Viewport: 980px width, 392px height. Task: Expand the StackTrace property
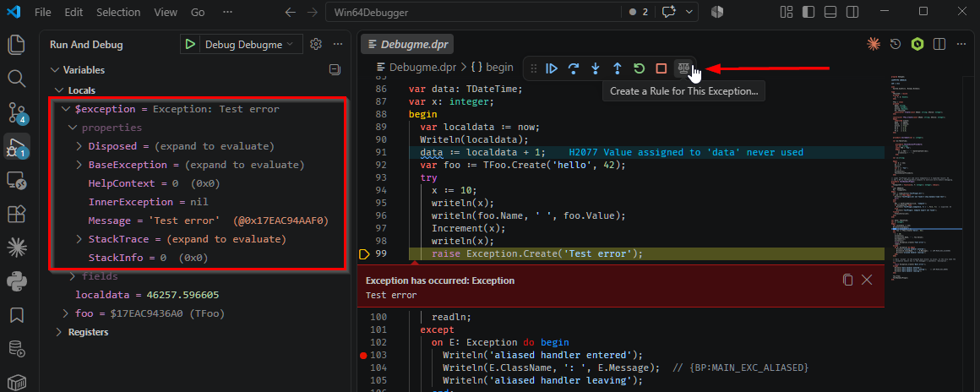[x=79, y=239]
